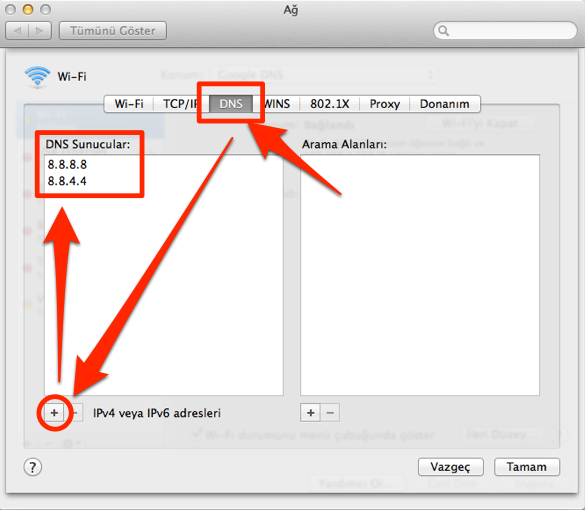Switch to the TCP/IP tab

click(180, 104)
